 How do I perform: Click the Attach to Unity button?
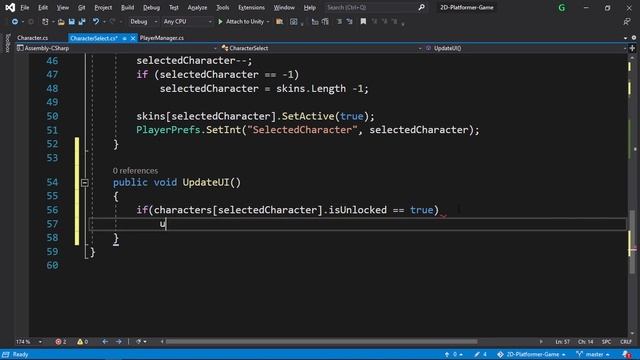(241, 22)
